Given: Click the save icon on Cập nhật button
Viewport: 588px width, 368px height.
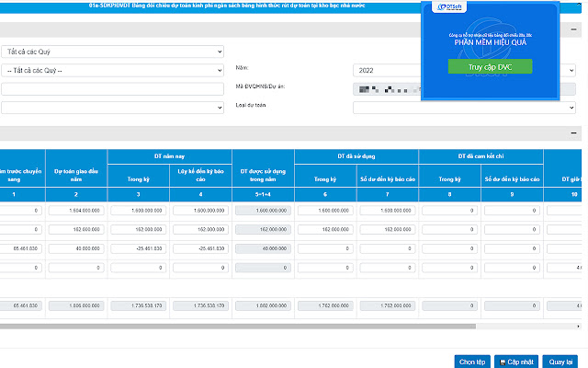Looking at the screenshot, I should [503, 362].
